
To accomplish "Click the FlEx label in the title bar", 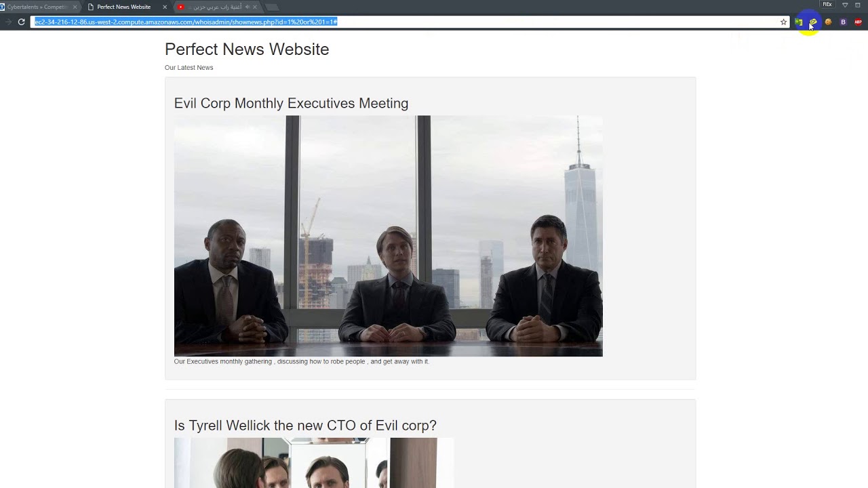I will [x=827, y=5].
